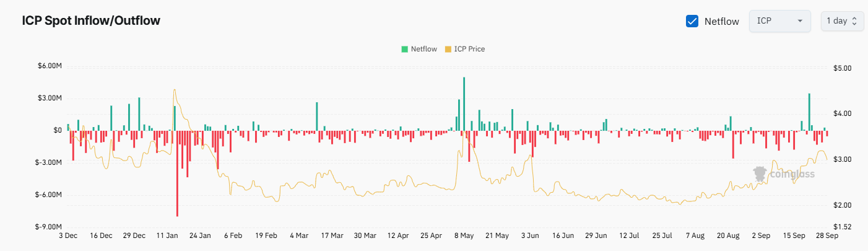
Task: Click the 16 Dec date label
Action: pyautogui.click(x=101, y=236)
